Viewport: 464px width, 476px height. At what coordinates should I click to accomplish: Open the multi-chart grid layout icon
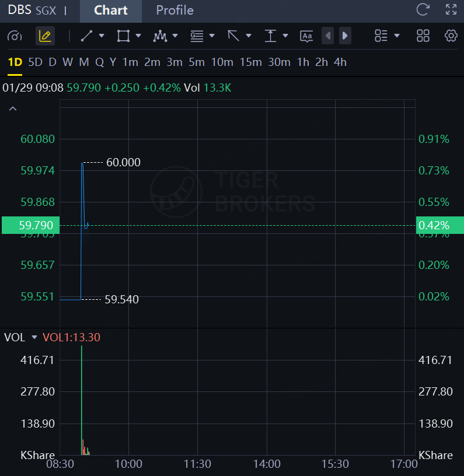[423, 36]
